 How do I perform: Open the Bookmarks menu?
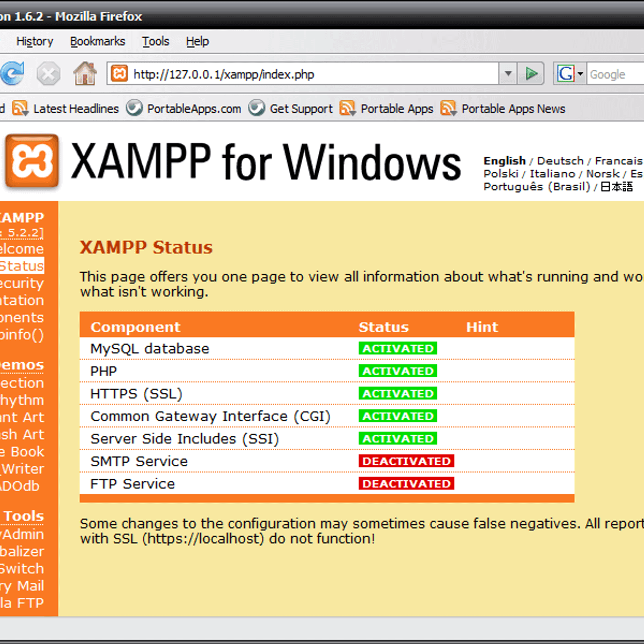click(98, 41)
